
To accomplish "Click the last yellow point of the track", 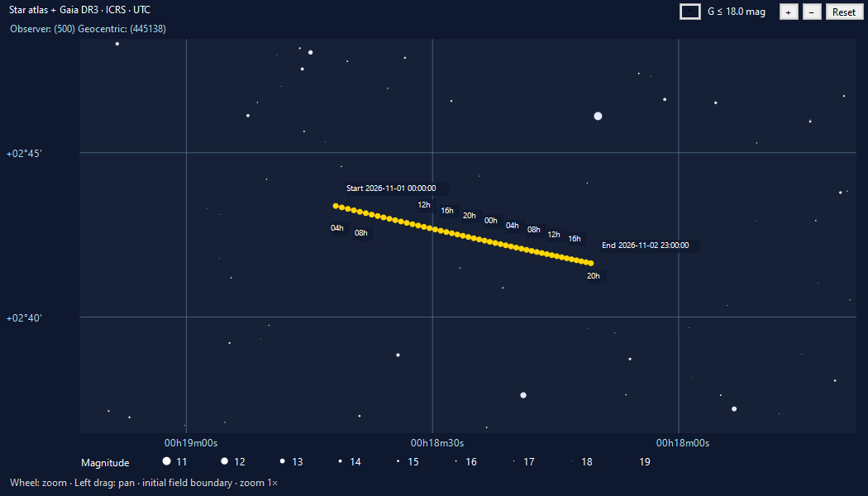I will tap(591, 264).
